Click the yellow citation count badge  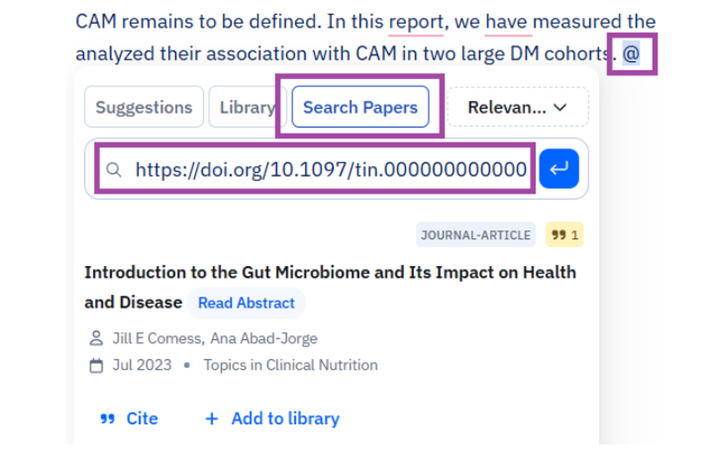565,235
